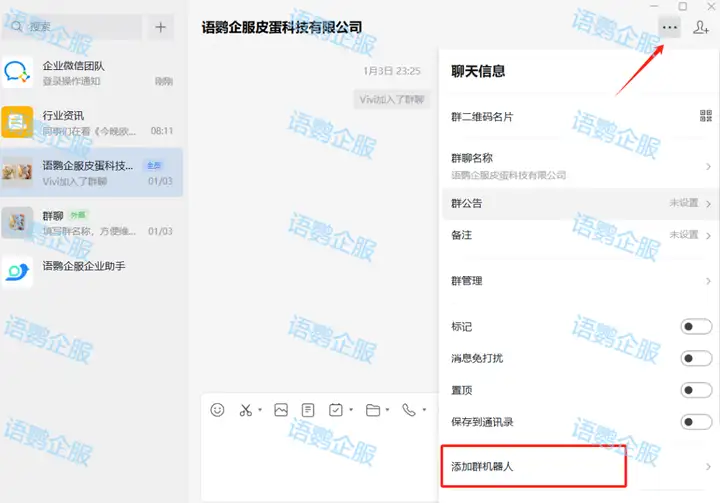Click the phone call icon
720x503 pixels.
[408, 410]
